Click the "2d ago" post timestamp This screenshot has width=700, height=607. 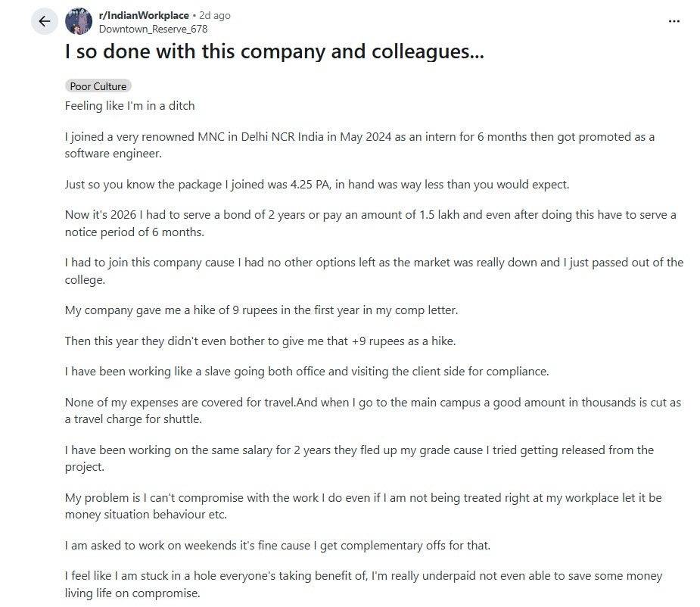[x=215, y=15]
